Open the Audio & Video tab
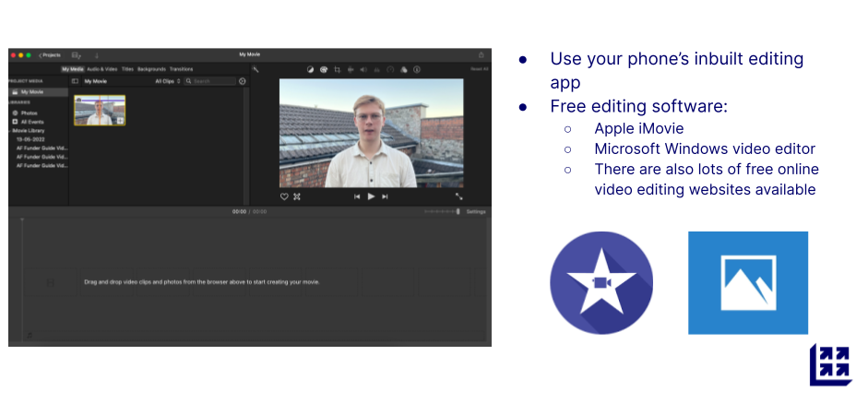Image resolution: width=868 pixels, height=403 pixels. coord(101,69)
